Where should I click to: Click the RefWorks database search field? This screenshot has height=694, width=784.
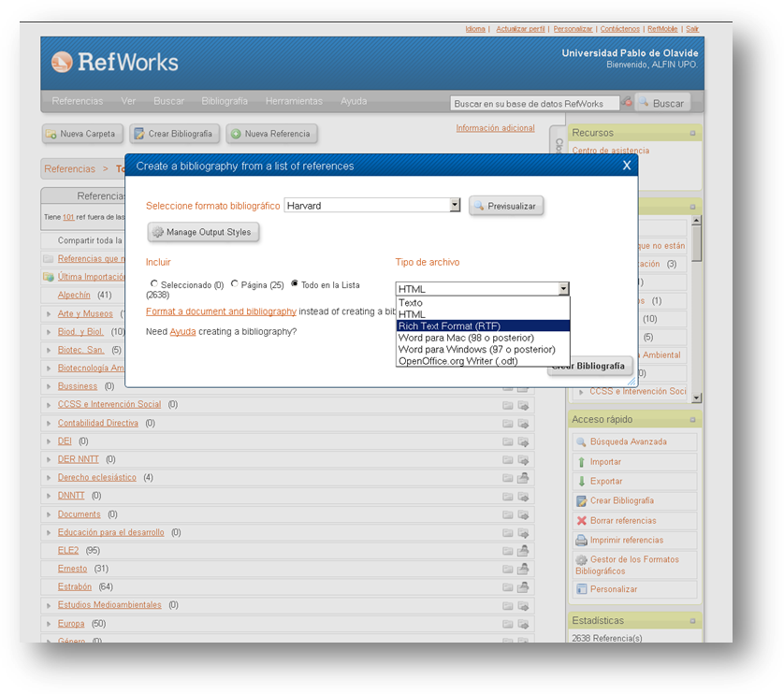534,104
